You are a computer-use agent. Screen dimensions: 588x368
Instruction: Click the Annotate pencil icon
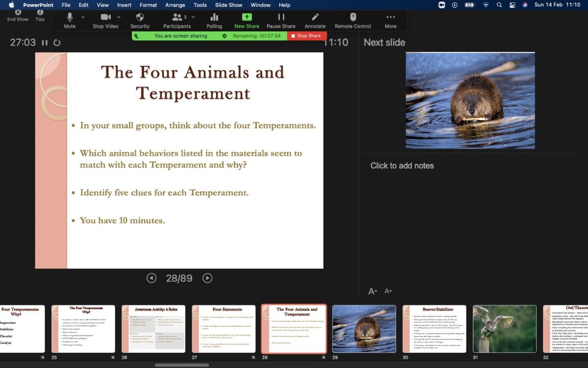tap(315, 18)
